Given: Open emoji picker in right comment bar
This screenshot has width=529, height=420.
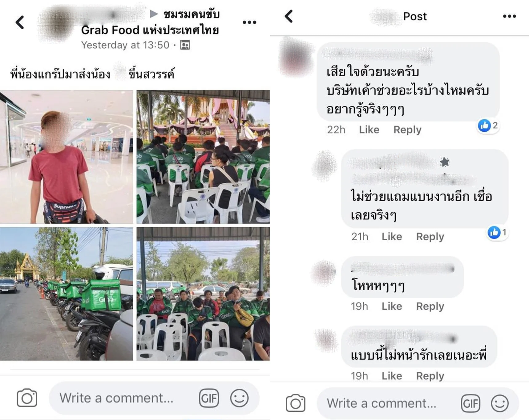Looking at the screenshot, I should 499,403.
